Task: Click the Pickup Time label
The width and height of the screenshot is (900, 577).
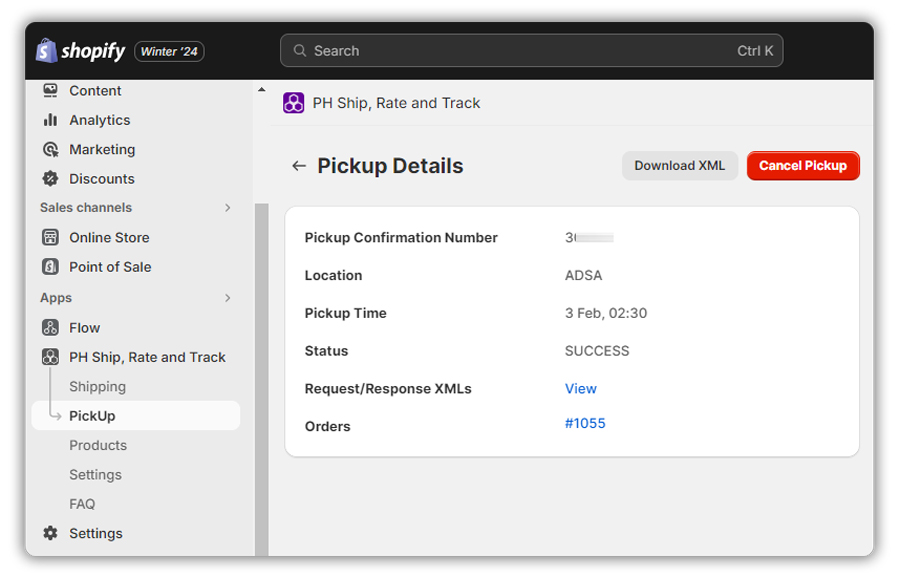Action: point(346,313)
